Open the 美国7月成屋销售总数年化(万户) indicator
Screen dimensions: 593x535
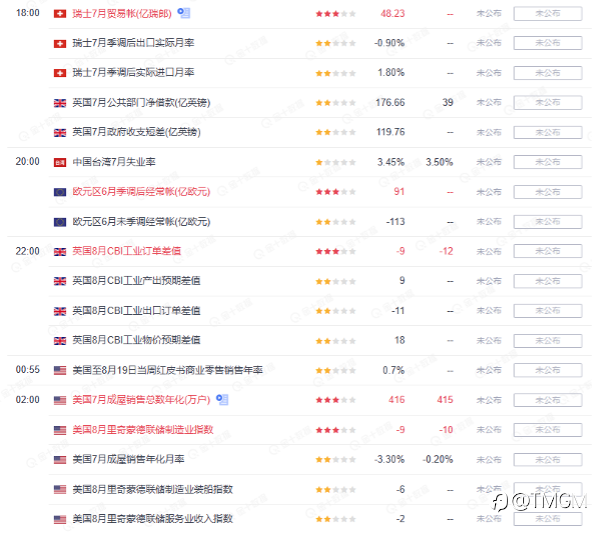pyautogui.click(x=141, y=400)
